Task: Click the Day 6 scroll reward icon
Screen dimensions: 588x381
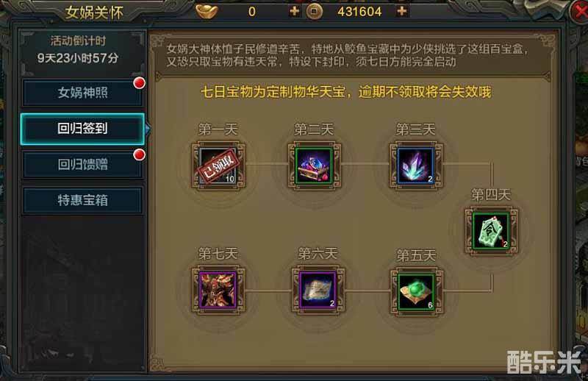Action: [x=318, y=290]
